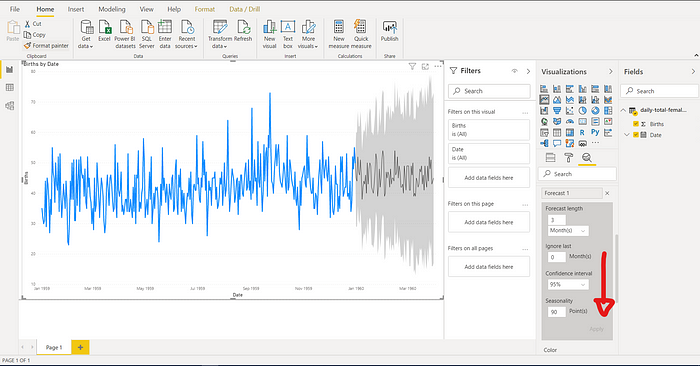Viewport: 700px width, 366px height.
Task: Switch to Report view in left sidebar
Action: [x=9, y=70]
